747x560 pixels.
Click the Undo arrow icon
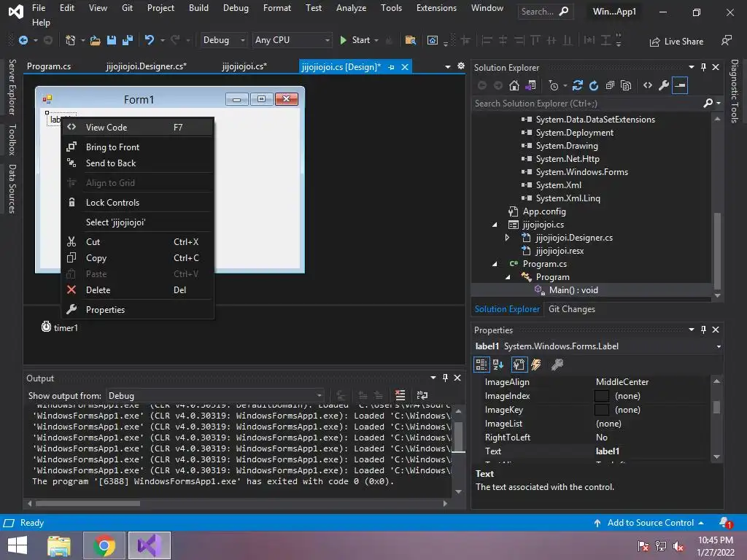149,41
